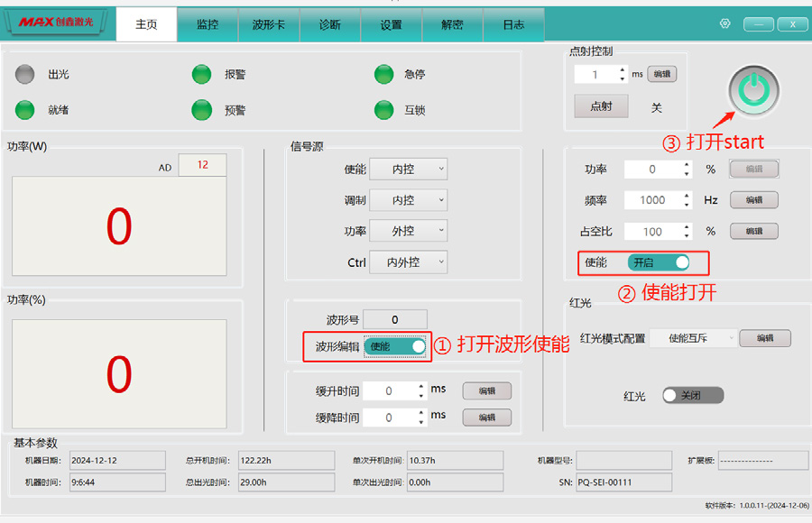Click the 单次开机时间 value 10.37h
The image size is (812, 523).
click(x=456, y=461)
